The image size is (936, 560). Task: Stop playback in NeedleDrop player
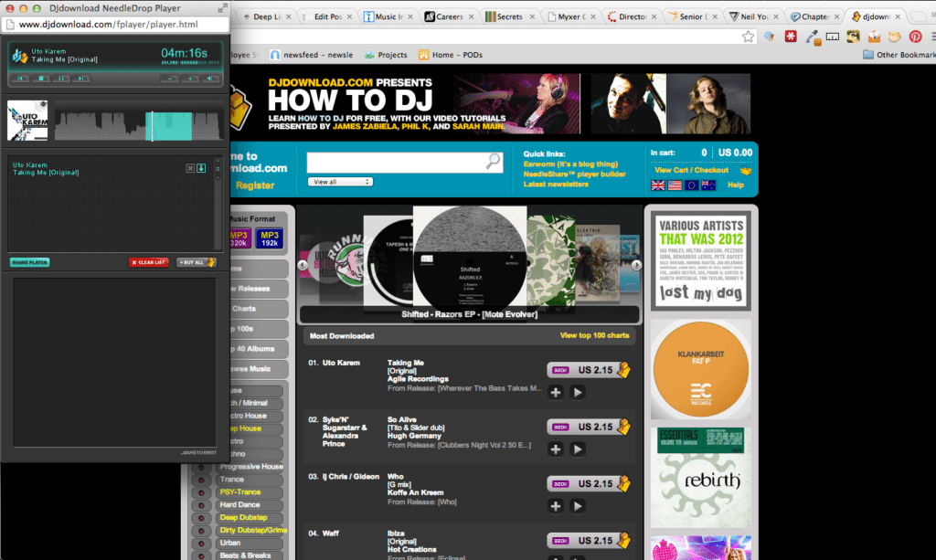(41, 79)
